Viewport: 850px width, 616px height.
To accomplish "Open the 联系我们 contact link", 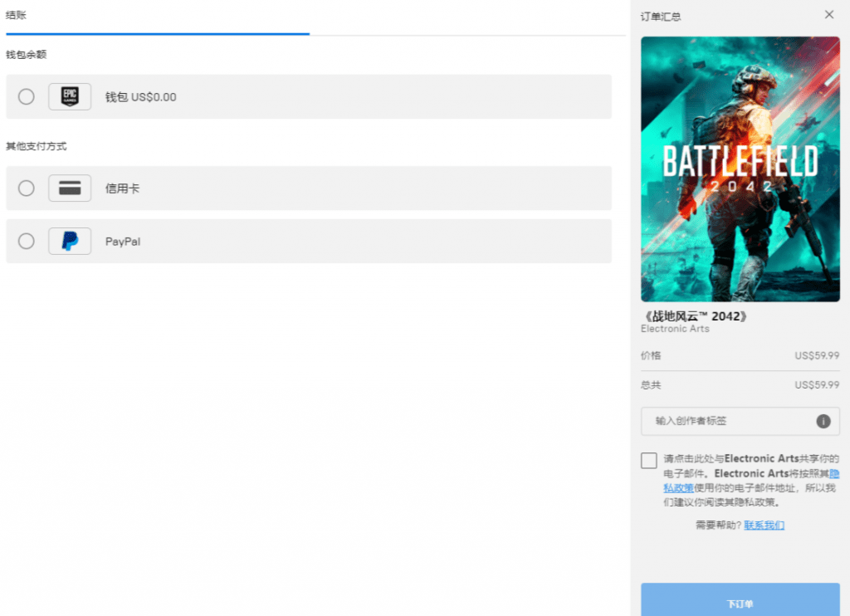I will click(764, 525).
